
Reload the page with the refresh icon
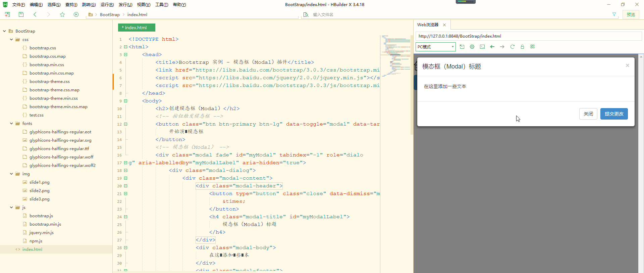[x=512, y=47]
